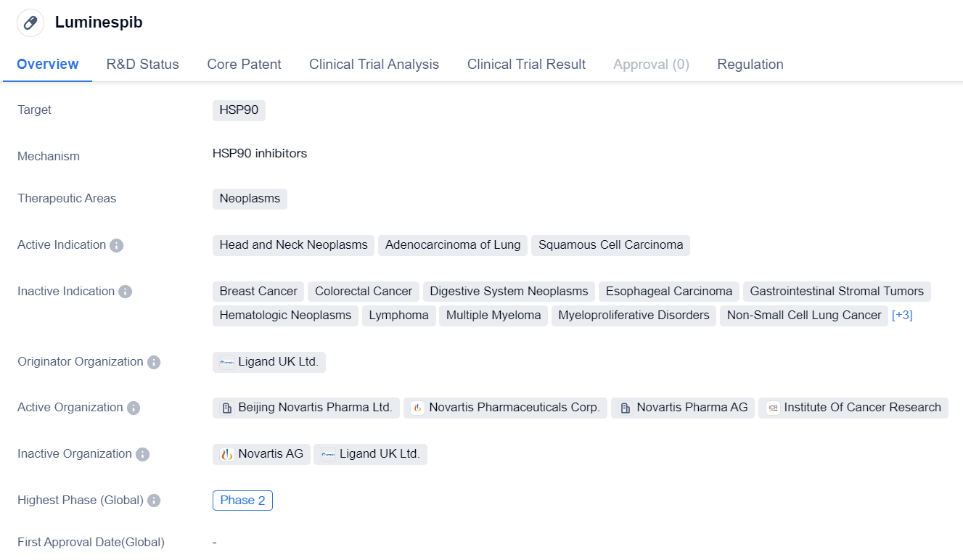Click Institute Of Cancer Research logo icon
Image resolution: width=963 pixels, height=560 pixels.
pos(773,408)
